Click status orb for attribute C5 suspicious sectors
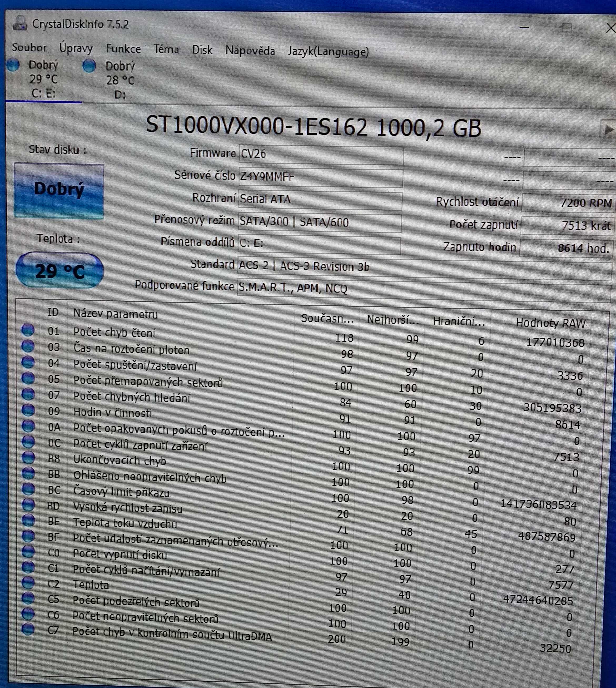The image size is (616, 688). [x=28, y=598]
